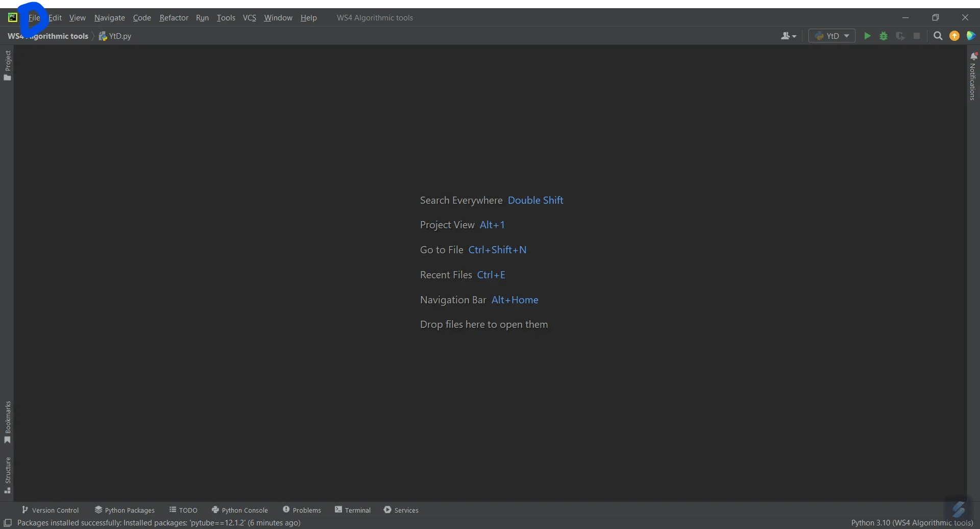980x529 pixels.
Task: Click the 'Ctrl+Shift+N' shortcut text
Action: coord(497,250)
